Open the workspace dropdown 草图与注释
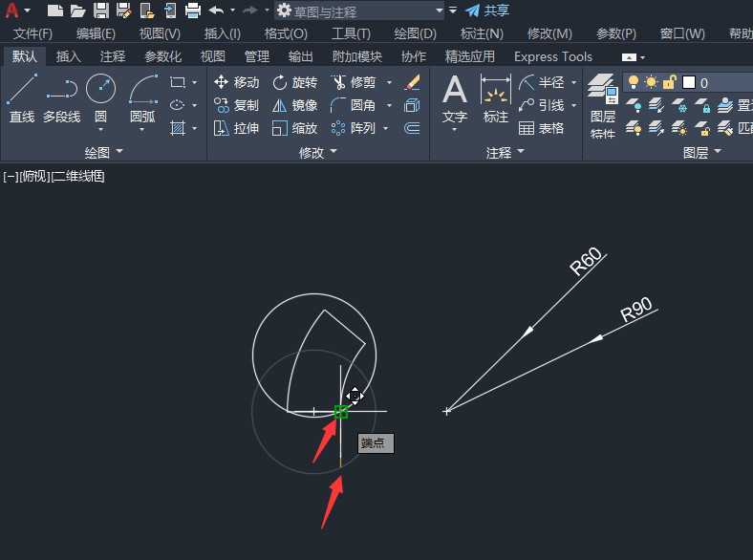753x560 pixels. (359, 11)
